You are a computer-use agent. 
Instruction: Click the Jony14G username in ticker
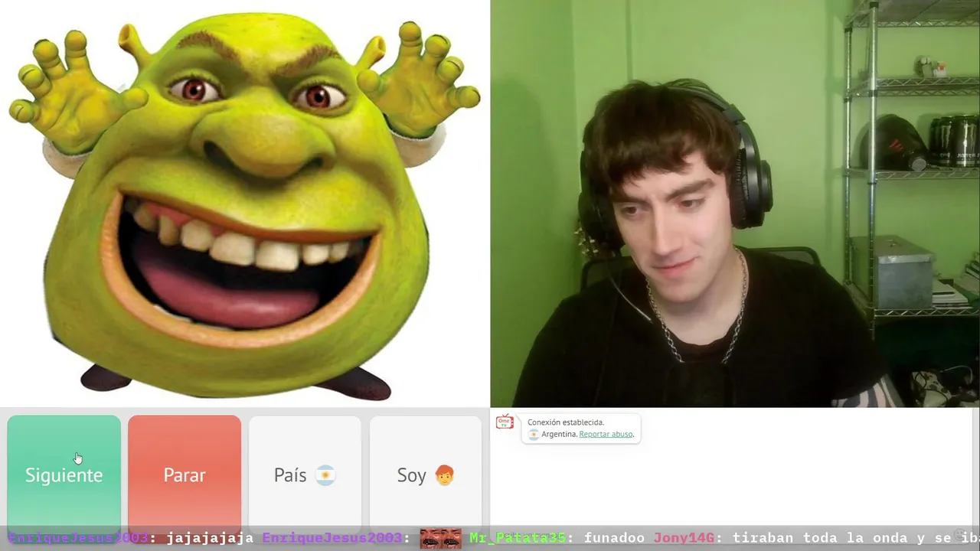tap(684, 538)
